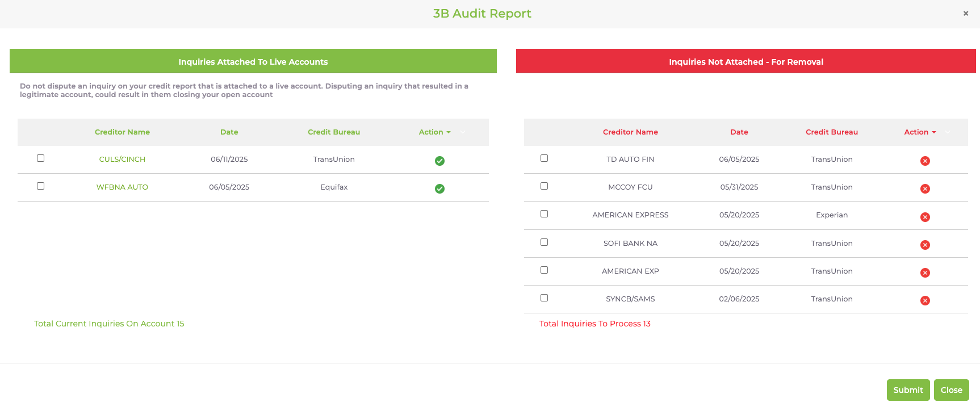Click date 02/06/2025 for SYNCB/SAMS
This screenshot has width=980, height=415.
point(739,299)
